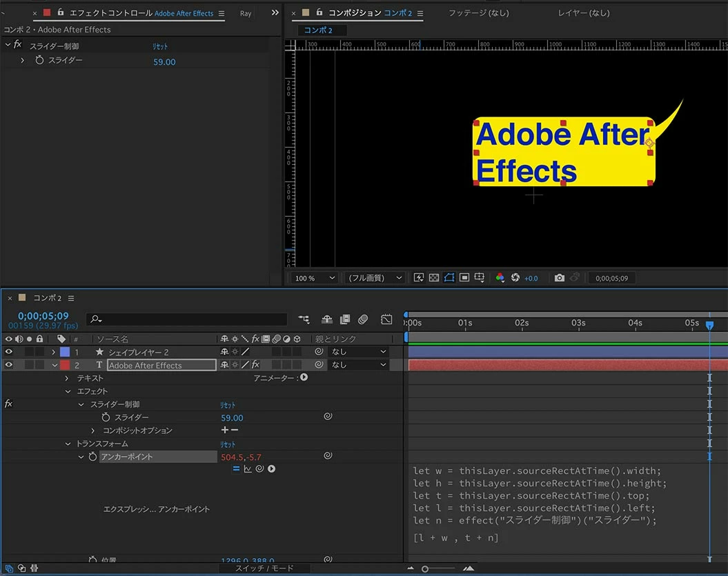Image resolution: width=728 pixels, height=576 pixels.
Task: Add composite option plus button
Action: click(225, 430)
